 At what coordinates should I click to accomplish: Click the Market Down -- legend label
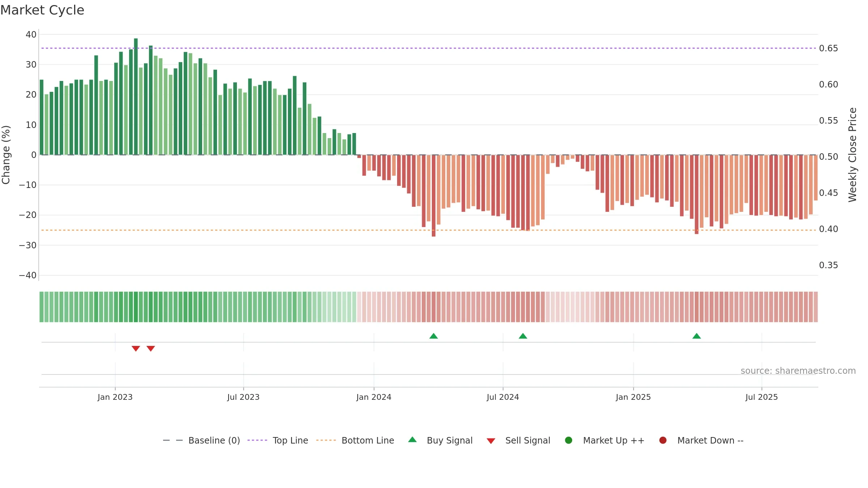(710, 440)
